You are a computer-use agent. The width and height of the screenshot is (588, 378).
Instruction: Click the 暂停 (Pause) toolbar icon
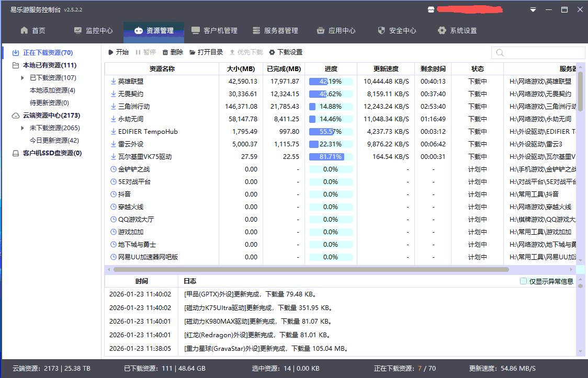[x=137, y=52]
